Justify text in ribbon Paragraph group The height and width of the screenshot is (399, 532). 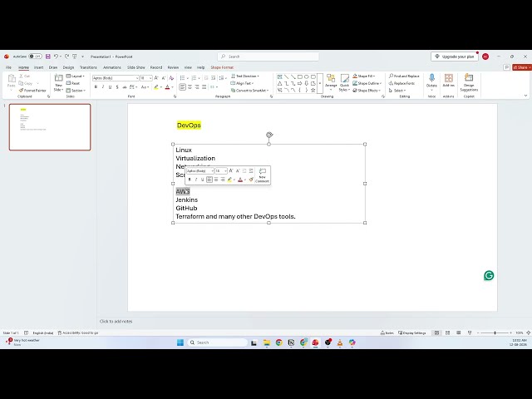point(204,87)
